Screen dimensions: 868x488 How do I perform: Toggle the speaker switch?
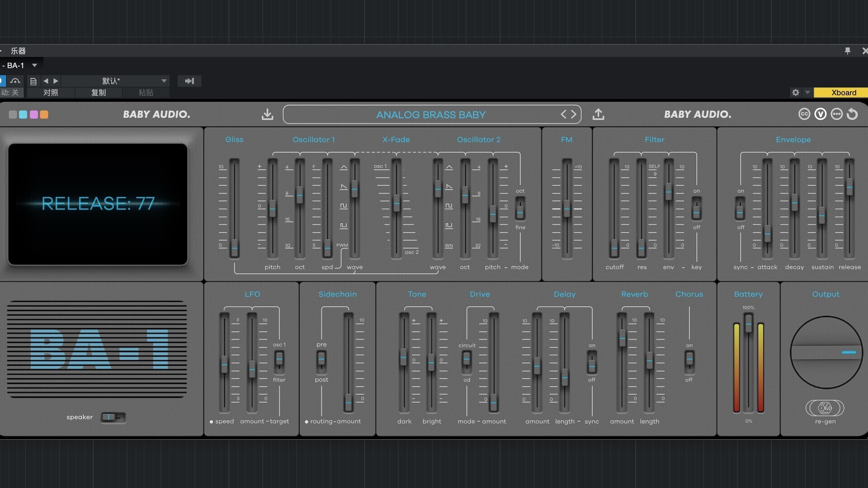pyautogui.click(x=113, y=417)
